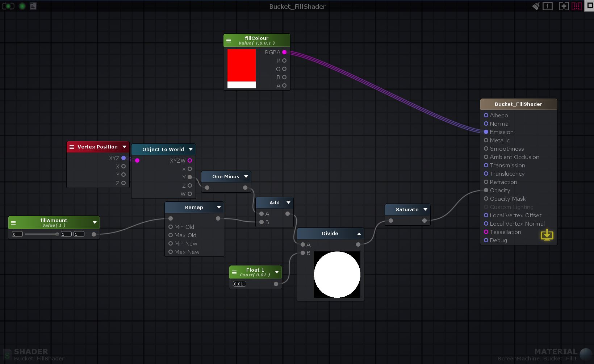Expand the Float 1 node dropdown arrow
This screenshot has height=364, width=594.
(x=277, y=272)
